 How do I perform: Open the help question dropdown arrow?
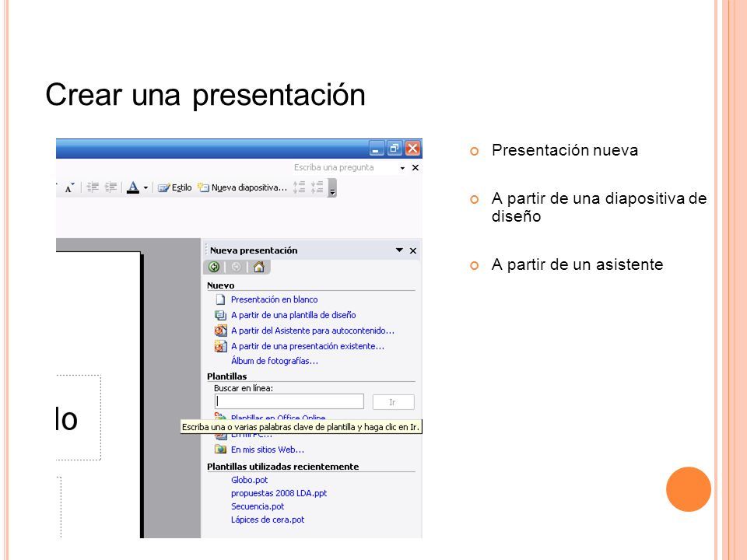[x=402, y=168]
